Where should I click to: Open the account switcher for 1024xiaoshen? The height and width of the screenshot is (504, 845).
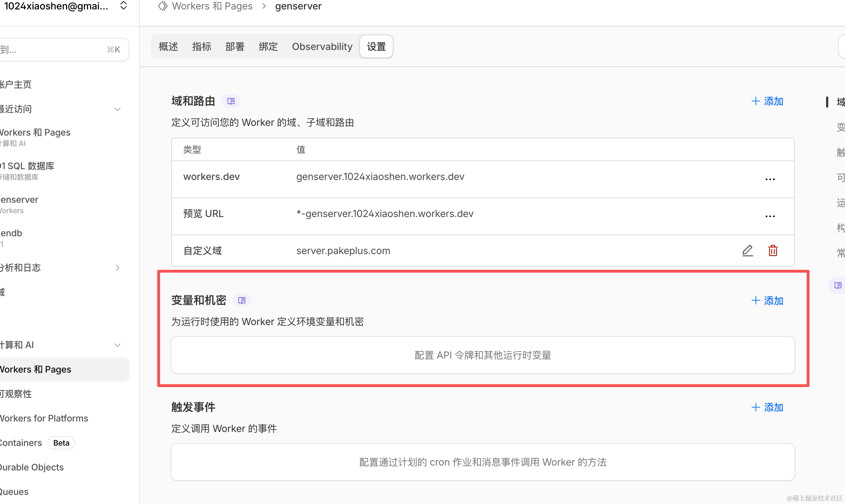(x=123, y=6)
